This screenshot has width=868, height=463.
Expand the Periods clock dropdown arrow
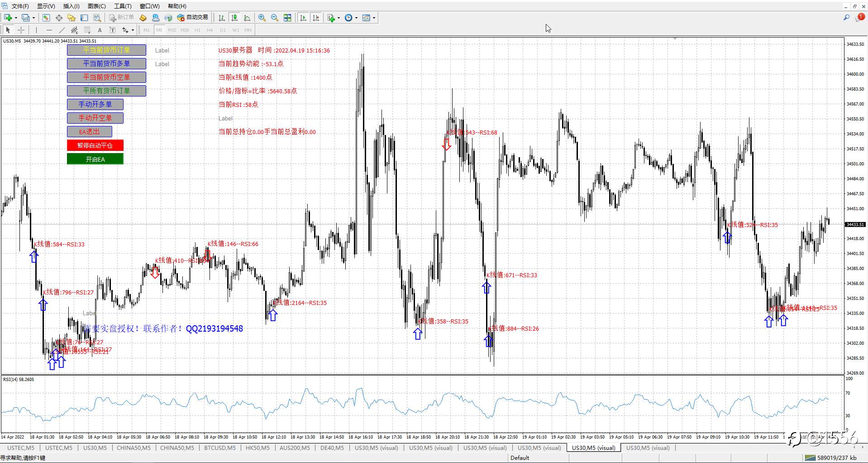tap(356, 18)
